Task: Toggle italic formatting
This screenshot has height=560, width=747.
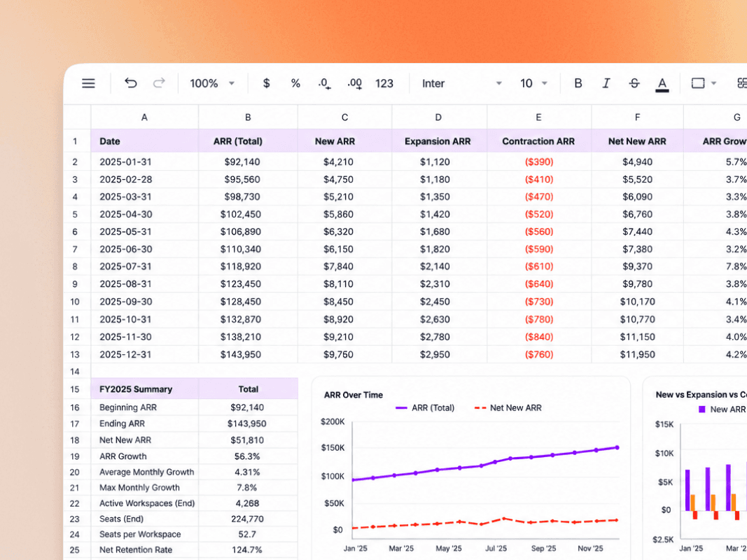Action: click(x=606, y=83)
